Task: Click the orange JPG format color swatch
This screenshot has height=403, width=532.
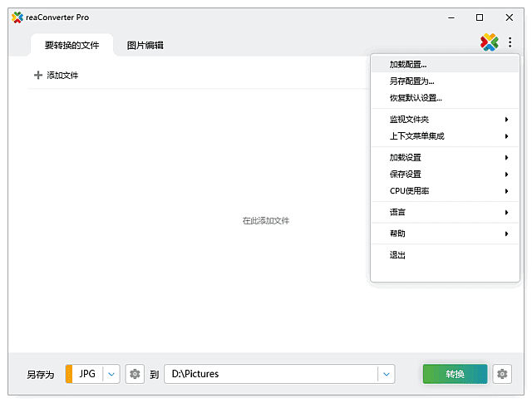Action: (69, 375)
